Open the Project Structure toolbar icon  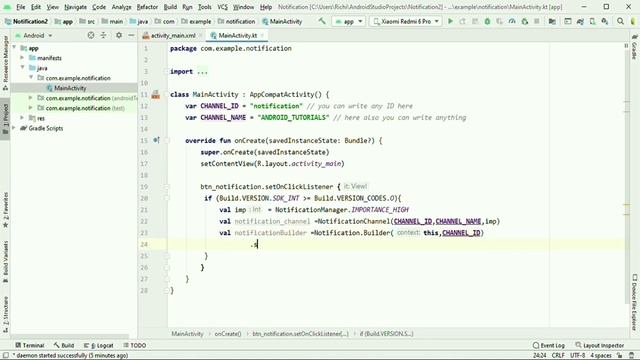pos(552,21)
